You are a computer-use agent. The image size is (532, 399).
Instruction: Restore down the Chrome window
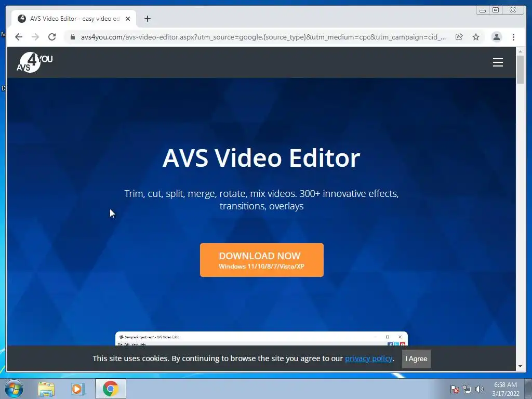[x=496, y=10]
